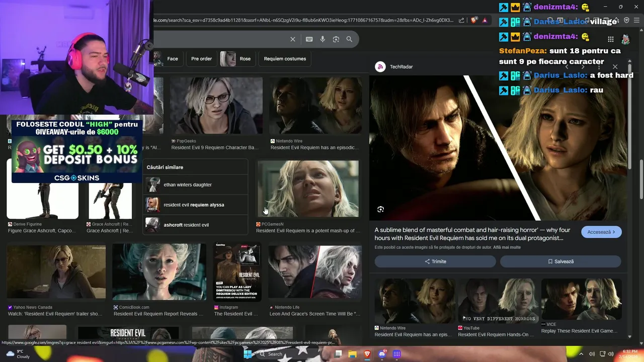644x362 pixels.
Task: Search inside the image with Lens
Action: pos(380,209)
